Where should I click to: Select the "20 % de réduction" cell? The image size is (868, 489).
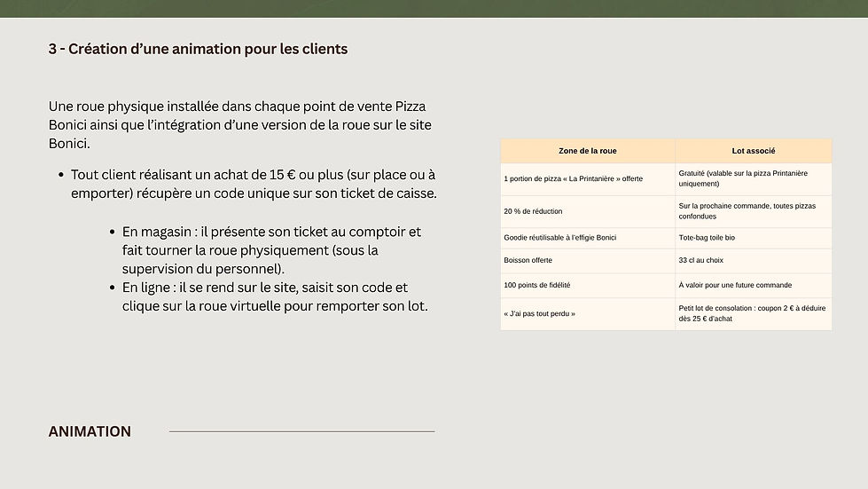533,211
